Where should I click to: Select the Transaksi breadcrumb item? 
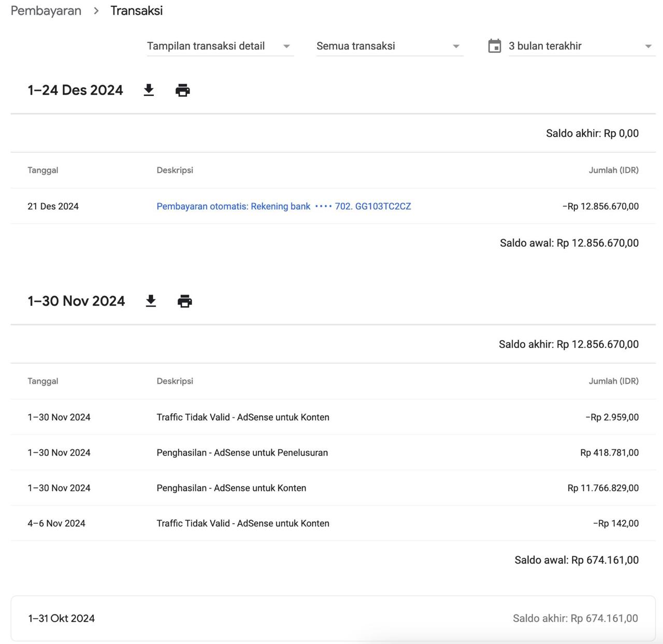137,11
